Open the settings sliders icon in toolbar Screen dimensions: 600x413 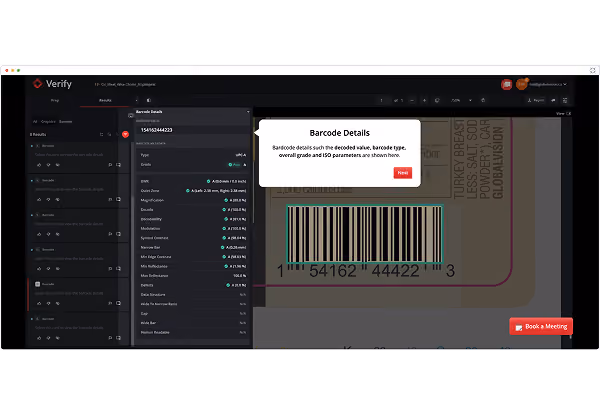click(x=565, y=100)
